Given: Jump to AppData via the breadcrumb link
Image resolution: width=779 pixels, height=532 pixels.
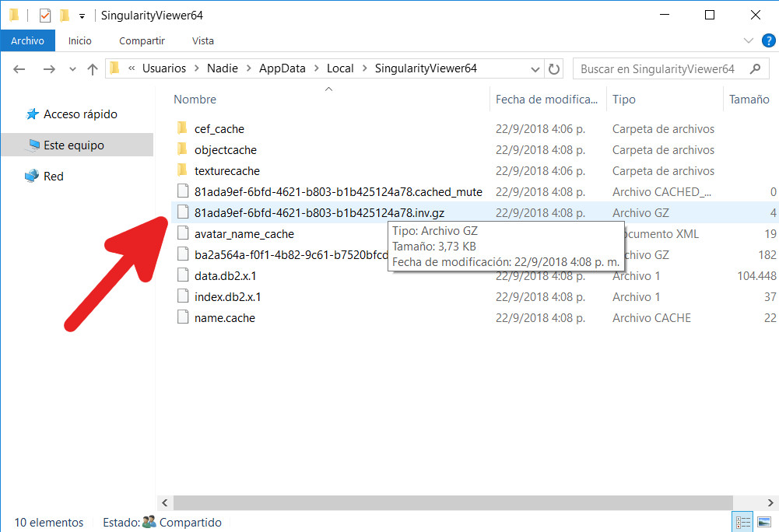Looking at the screenshot, I should (282, 68).
